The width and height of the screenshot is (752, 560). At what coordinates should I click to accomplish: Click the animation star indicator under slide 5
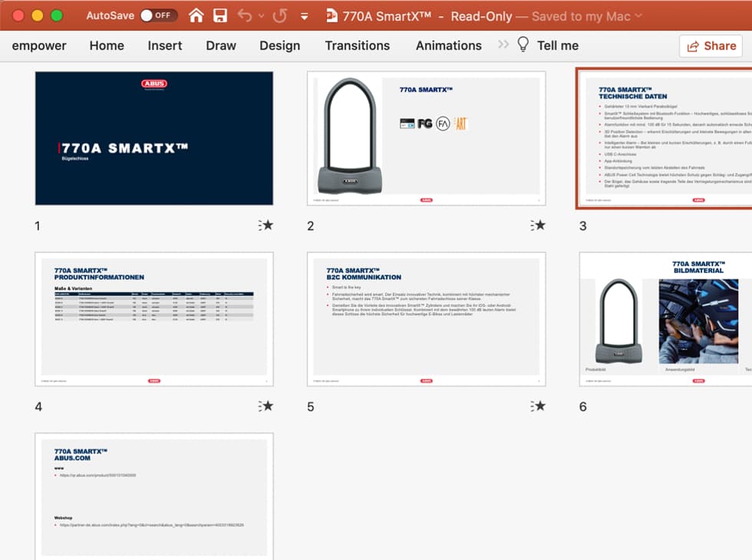(x=541, y=407)
